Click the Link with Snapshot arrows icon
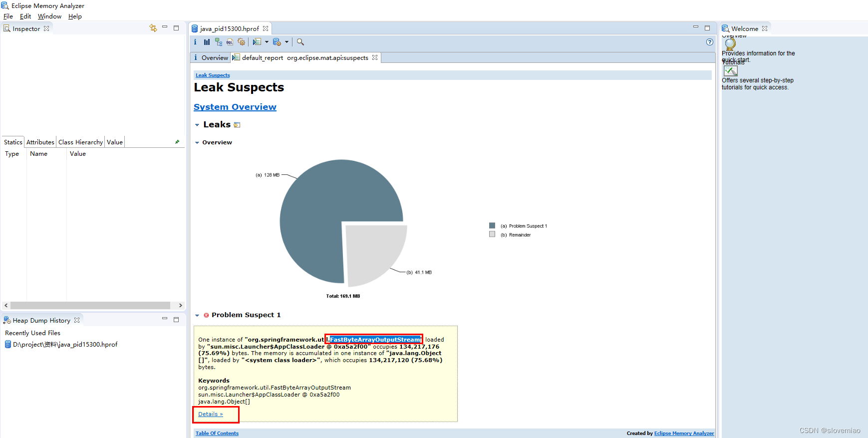 [153, 28]
